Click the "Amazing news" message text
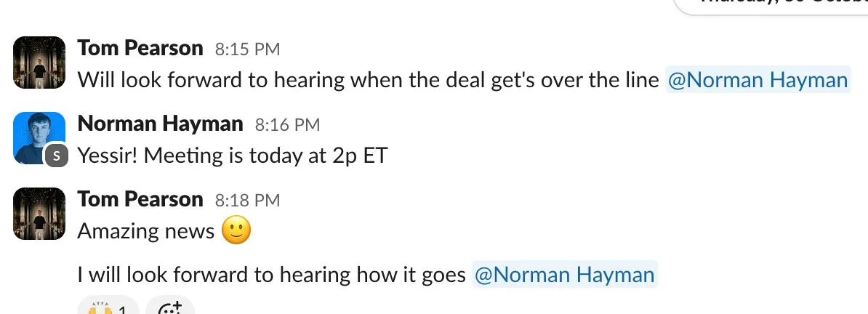The image size is (868, 314). point(145,231)
